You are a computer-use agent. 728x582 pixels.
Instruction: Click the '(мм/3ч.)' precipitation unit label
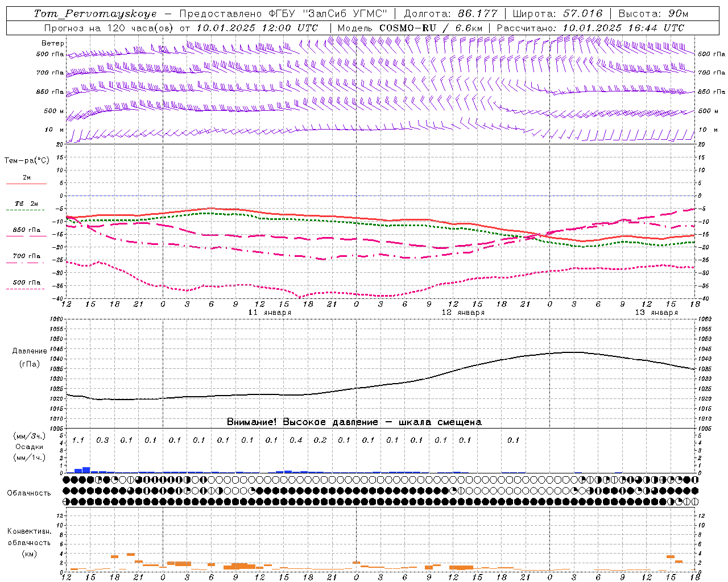(30, 436)
